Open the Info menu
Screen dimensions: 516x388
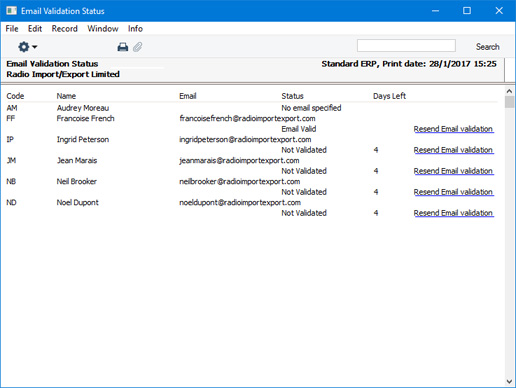point(135,29)
